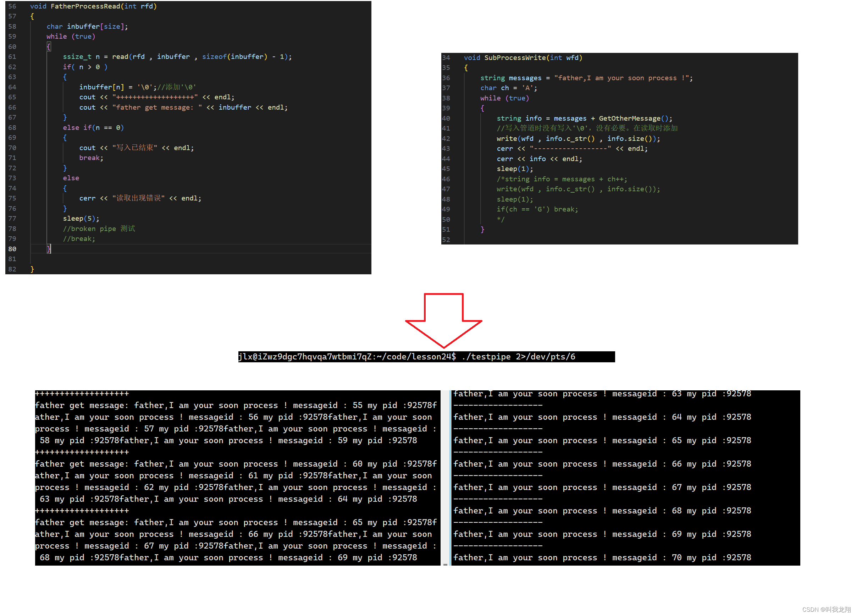
Task: Click the left terminal line ending 'messageid : 64 my pid :92578'
Action: tap(228, 499)
